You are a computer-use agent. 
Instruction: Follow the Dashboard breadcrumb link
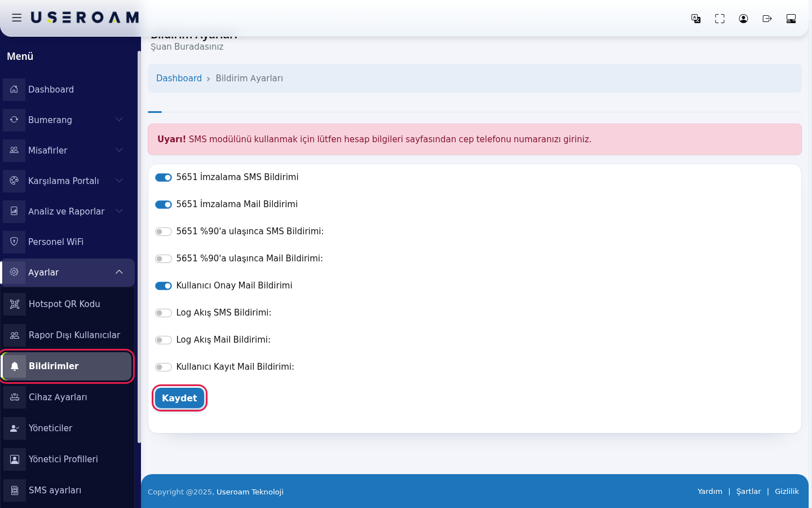coord(179,78)
